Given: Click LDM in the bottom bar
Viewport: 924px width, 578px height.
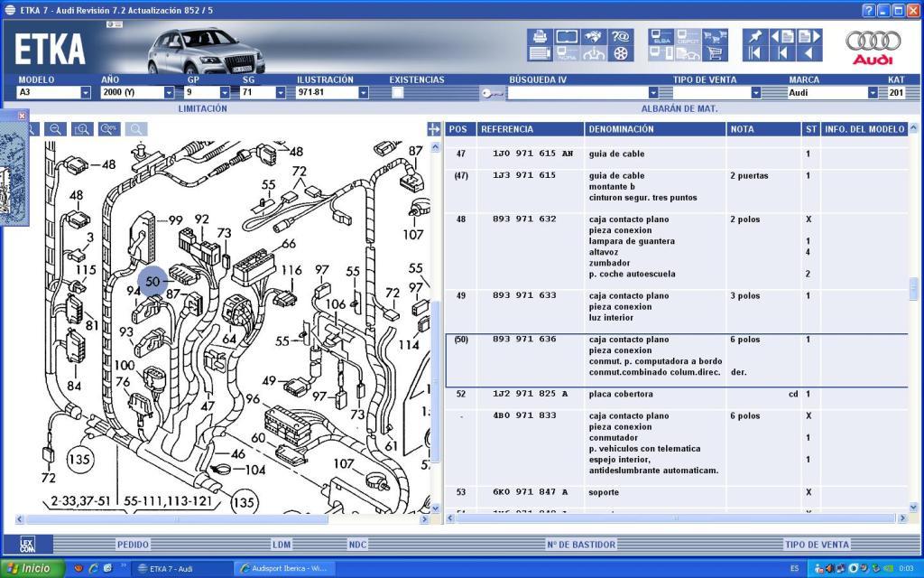Looking at the screenshot, I should (282, 545).
